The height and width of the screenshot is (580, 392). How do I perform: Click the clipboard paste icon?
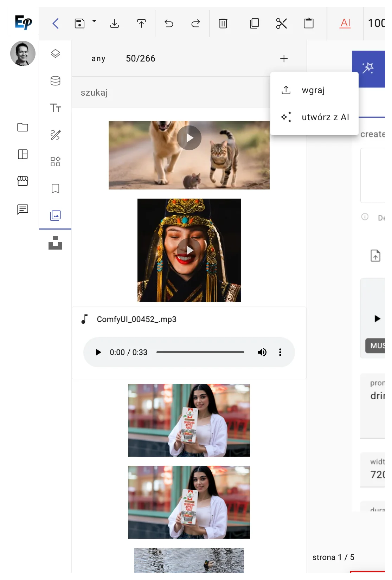308,24
